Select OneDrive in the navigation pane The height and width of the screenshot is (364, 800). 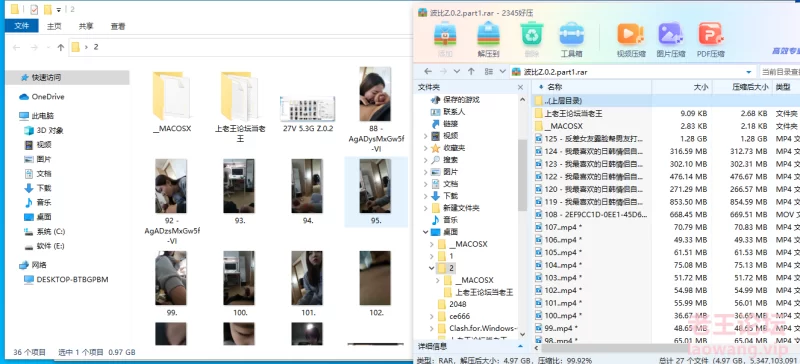click(47, 96)
